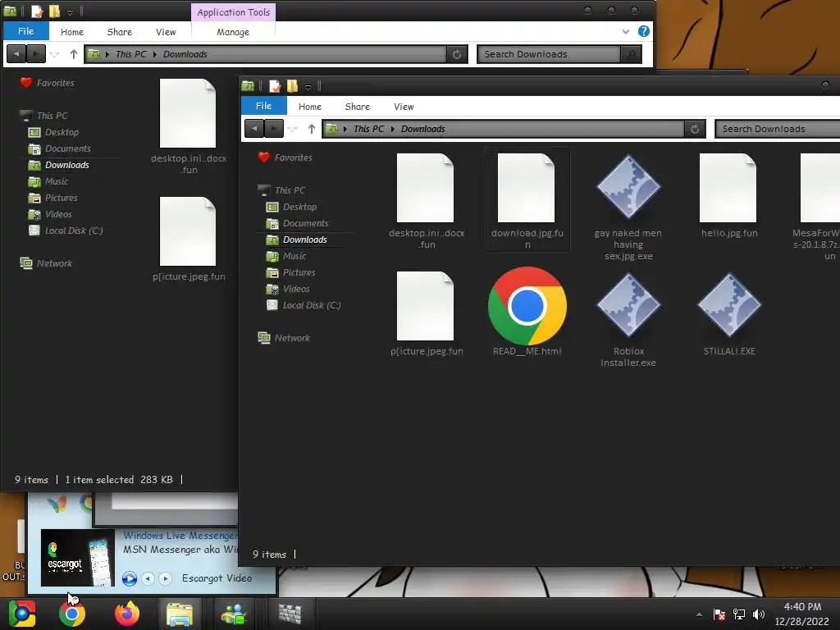
Task: Select hello.jpg.fun file
Action: [729, 195]
